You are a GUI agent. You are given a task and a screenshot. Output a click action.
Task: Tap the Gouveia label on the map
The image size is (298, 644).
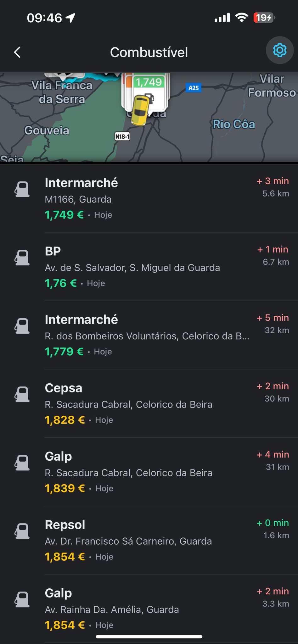47,130
